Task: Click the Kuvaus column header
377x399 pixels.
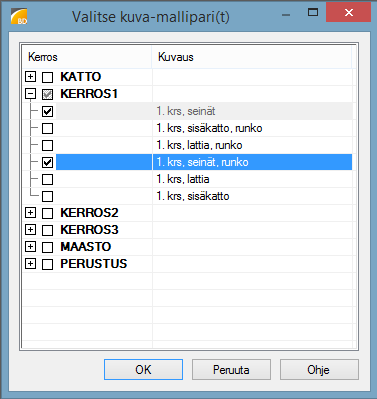Action: [x=252, y=57]
